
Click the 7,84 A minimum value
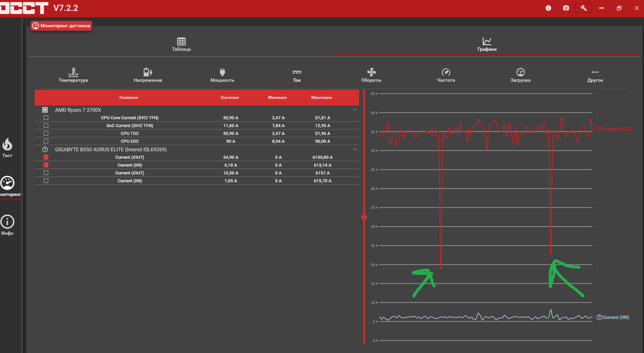tap(278, 126)
